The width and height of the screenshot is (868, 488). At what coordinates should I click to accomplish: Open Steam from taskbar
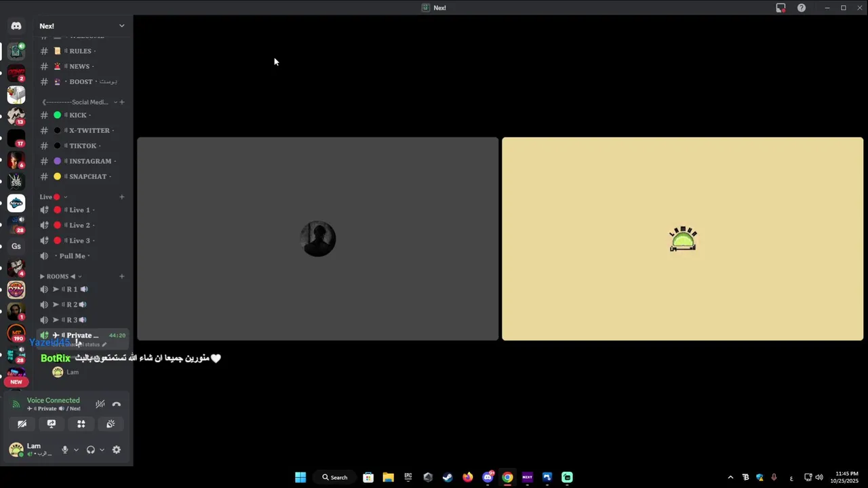click(448, 477)
